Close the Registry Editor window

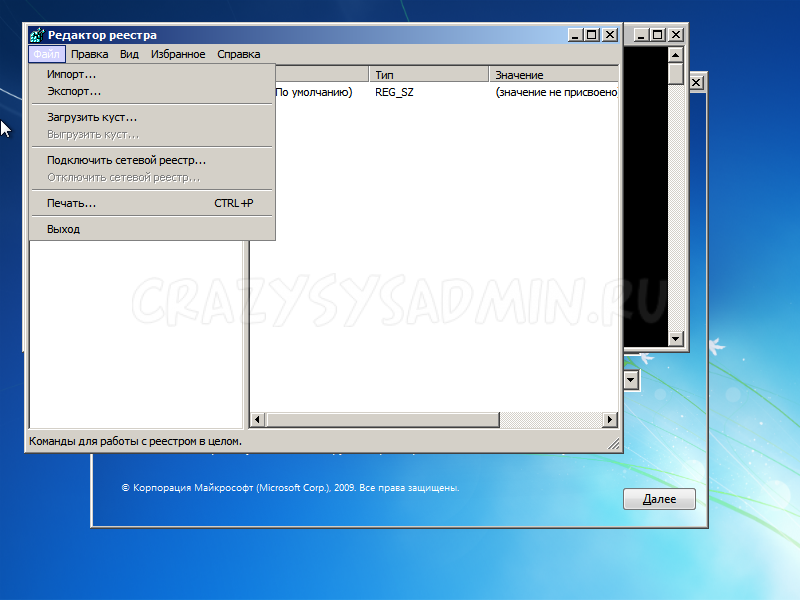[x=610, y=35]
